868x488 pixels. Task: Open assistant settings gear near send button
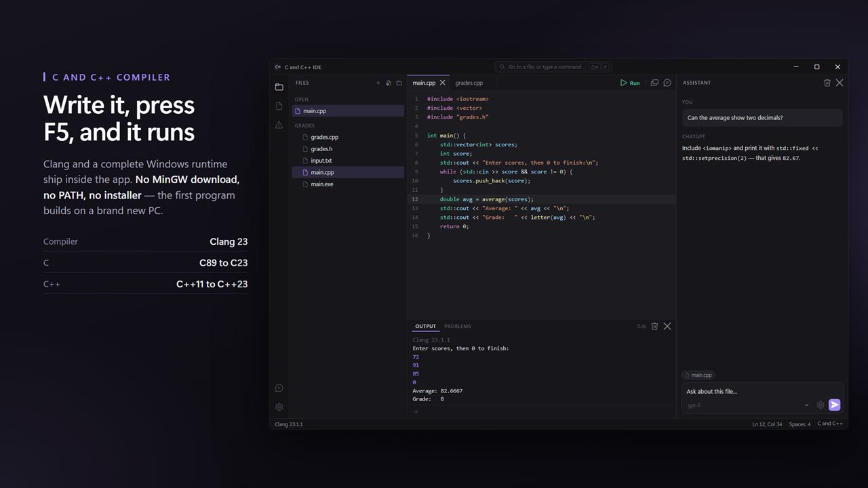[x=821, y=405]
